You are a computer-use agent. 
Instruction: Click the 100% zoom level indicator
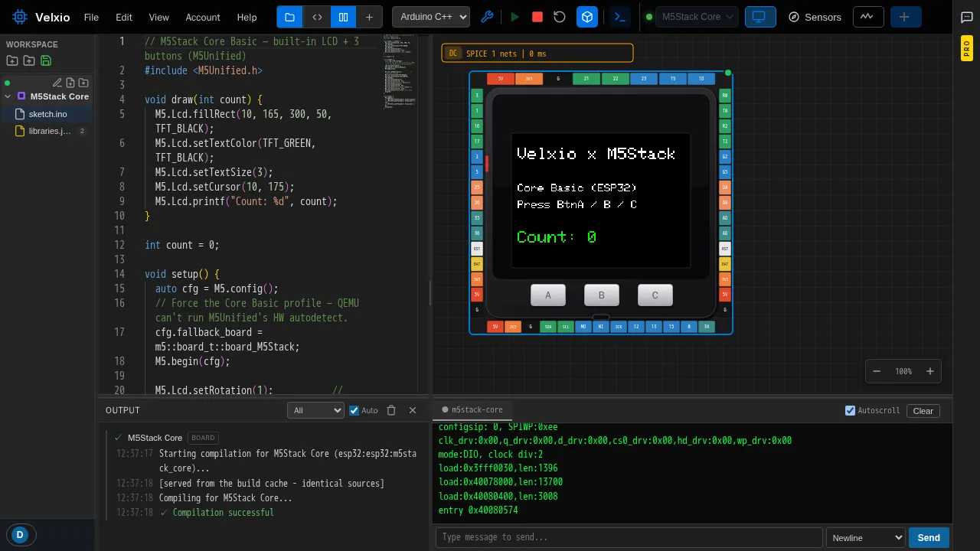[x=903, y=371]
